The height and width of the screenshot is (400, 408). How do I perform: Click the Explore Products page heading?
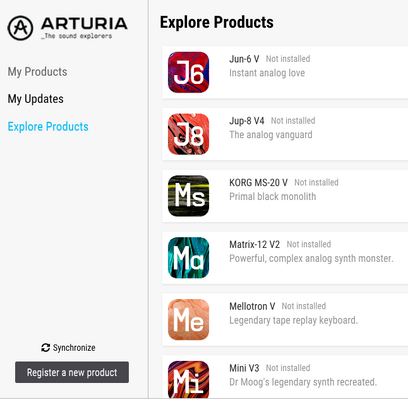tap(217, 22)
